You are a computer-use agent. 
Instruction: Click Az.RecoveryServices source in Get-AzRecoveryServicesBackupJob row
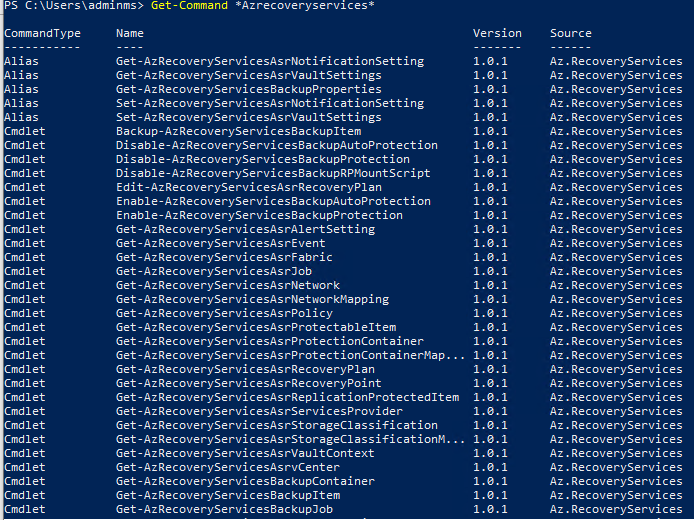coord(616,510)
